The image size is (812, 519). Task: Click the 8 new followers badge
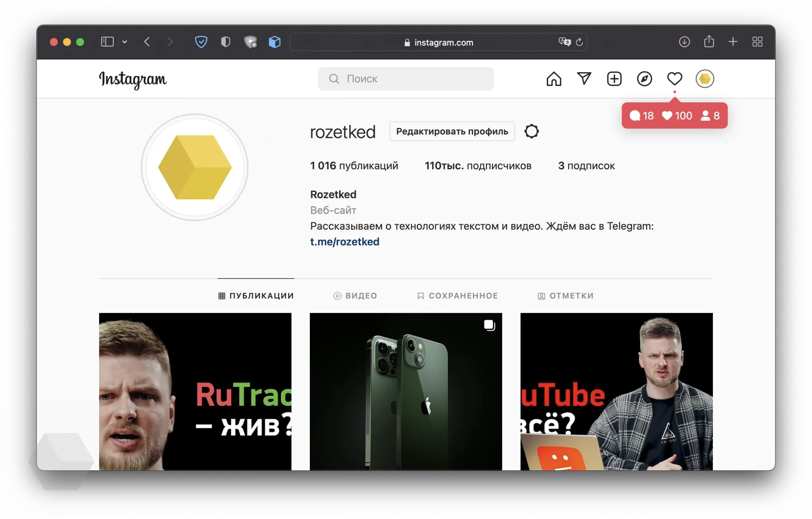710,116
